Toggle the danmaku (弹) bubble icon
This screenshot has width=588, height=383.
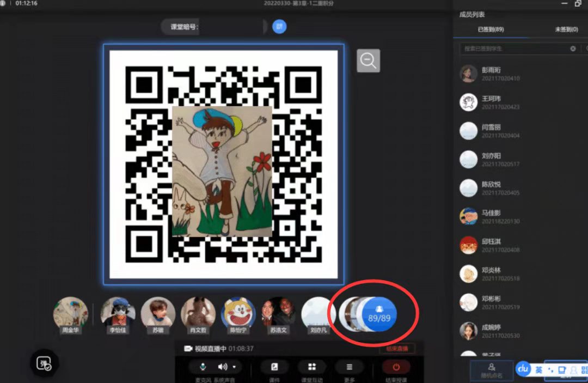point(44,364)
